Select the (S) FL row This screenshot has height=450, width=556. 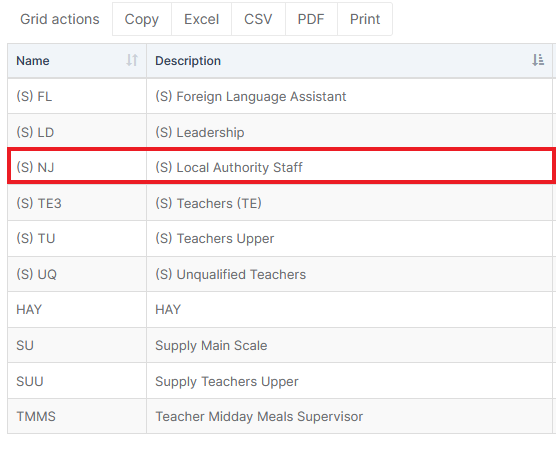282,96
